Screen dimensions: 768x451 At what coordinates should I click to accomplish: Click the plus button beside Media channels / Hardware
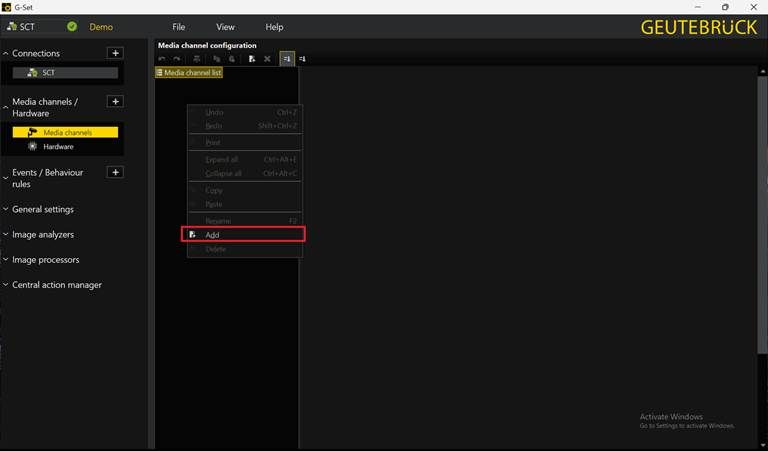115,101
